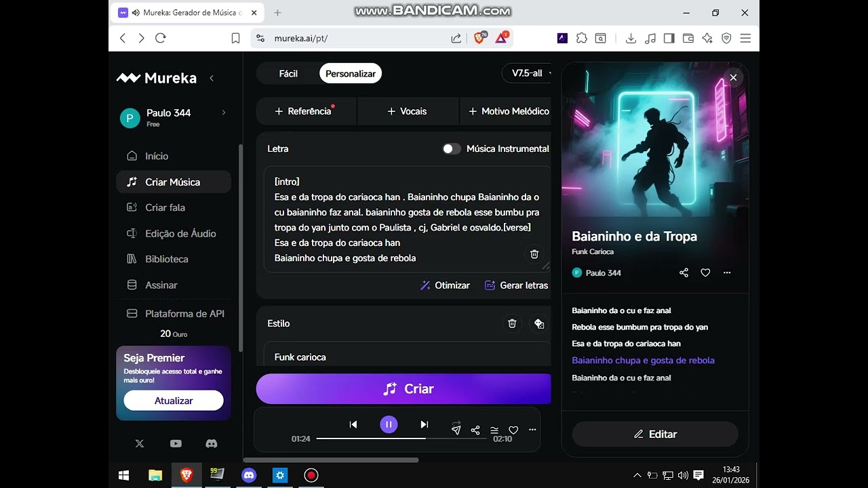Viewport: 868px width, 488px height.
Task: Add Vocais
Action: (x=408, y=111)
